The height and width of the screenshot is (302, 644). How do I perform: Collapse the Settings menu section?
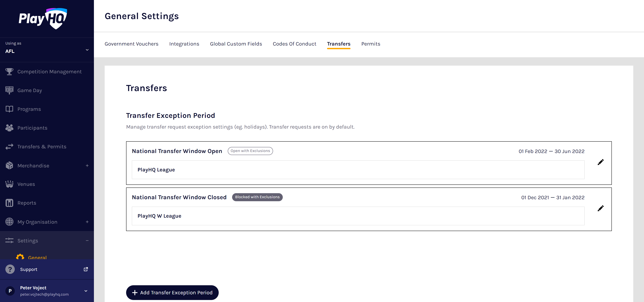point(87,241)
